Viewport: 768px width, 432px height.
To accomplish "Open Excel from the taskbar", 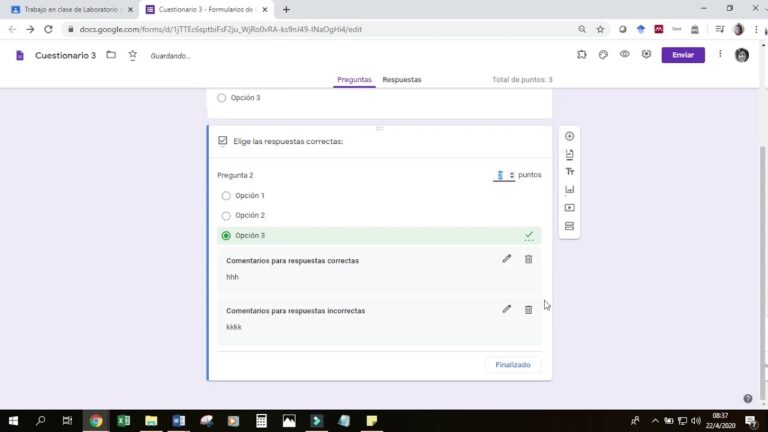I will click(123, 421).
